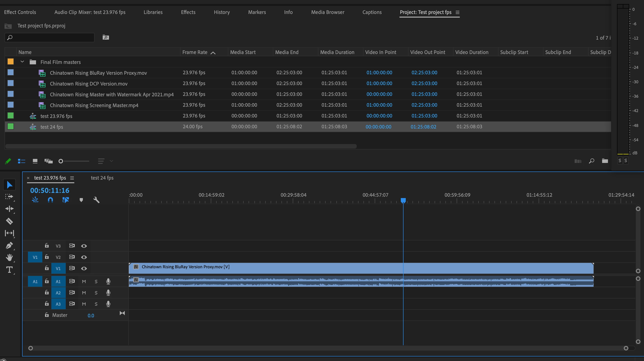Viewport: 644px width, 361px height.
Task: Switch project panel to icon view
Action: 35,161
